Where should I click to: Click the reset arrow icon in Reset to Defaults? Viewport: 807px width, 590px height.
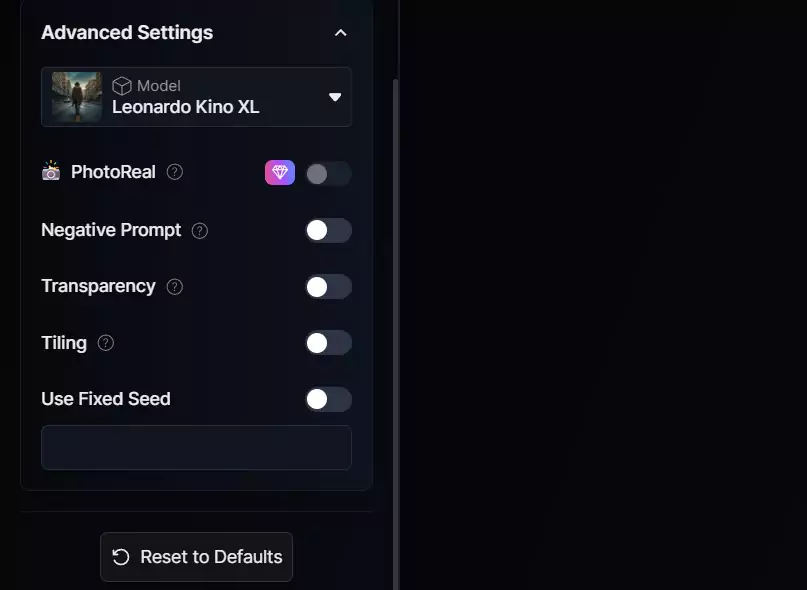tap(121, 557)
